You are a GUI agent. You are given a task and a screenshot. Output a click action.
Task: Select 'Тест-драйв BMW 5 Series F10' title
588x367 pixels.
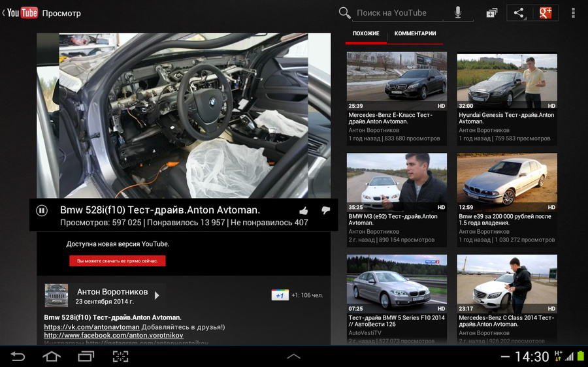pyautogui.click(x=397, y=321)
